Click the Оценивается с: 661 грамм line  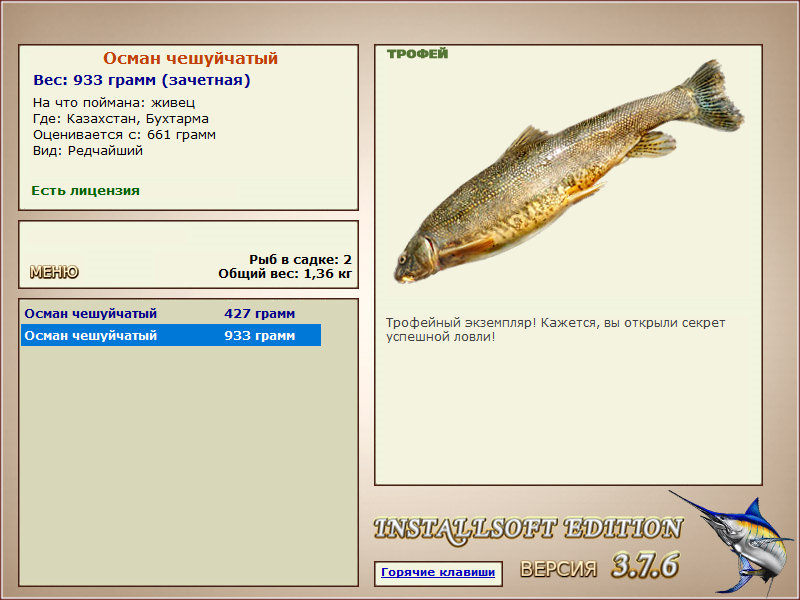click(x=124, y=135)
